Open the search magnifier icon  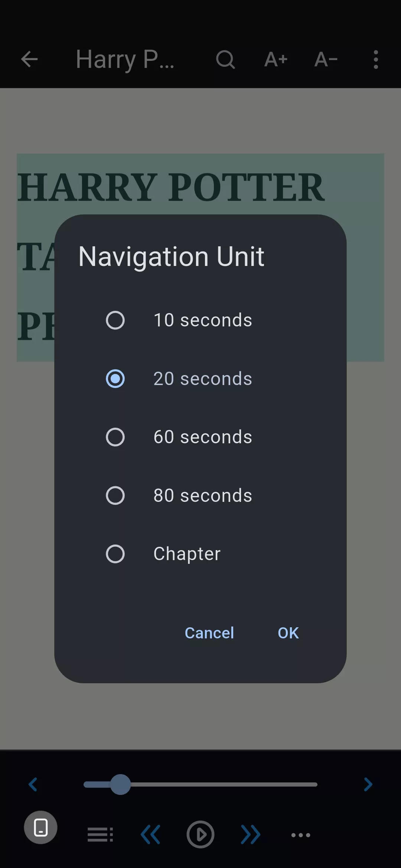[225, 59]
